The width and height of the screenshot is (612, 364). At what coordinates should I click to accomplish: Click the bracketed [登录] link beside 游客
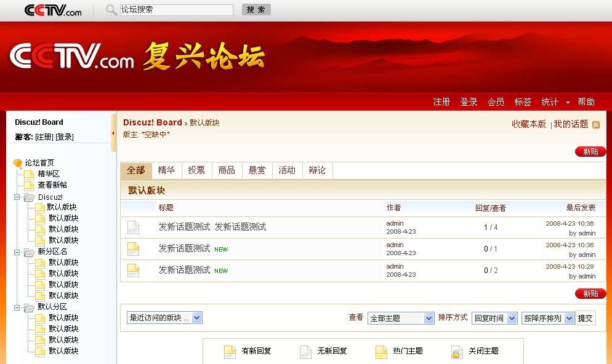click(65, 136)
